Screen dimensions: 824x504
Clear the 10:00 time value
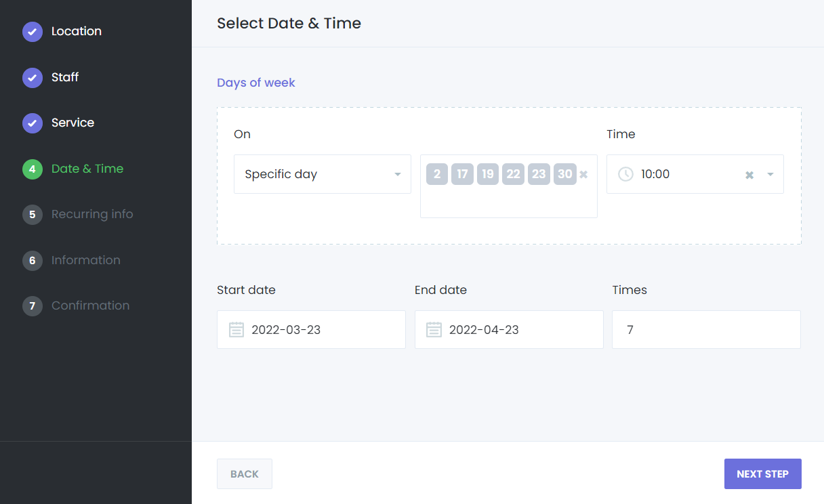click(749, 175)
